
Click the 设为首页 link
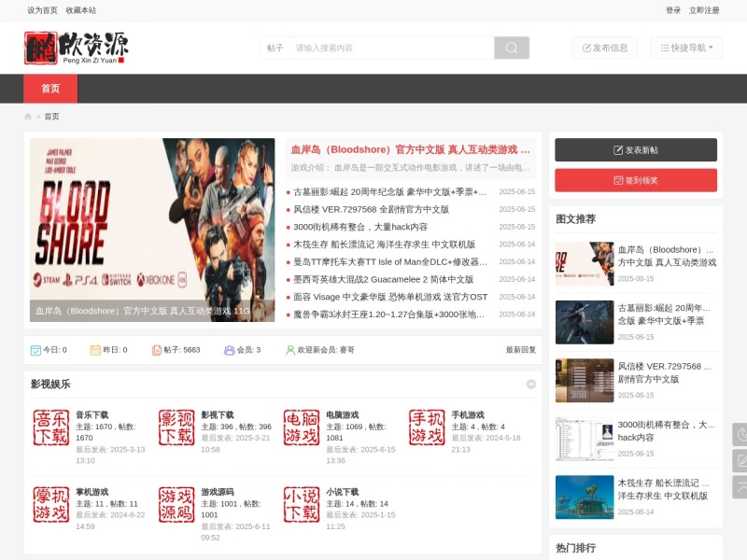(x=42, y=10)
